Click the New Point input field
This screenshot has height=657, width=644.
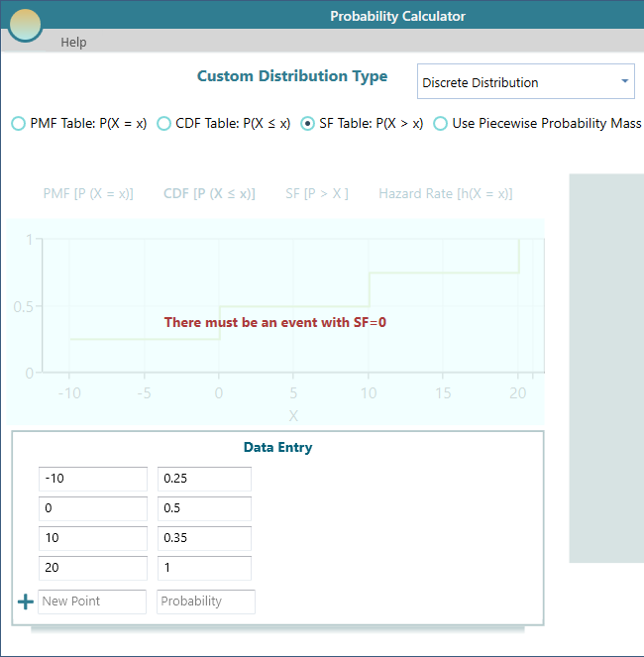coord(92,602)
